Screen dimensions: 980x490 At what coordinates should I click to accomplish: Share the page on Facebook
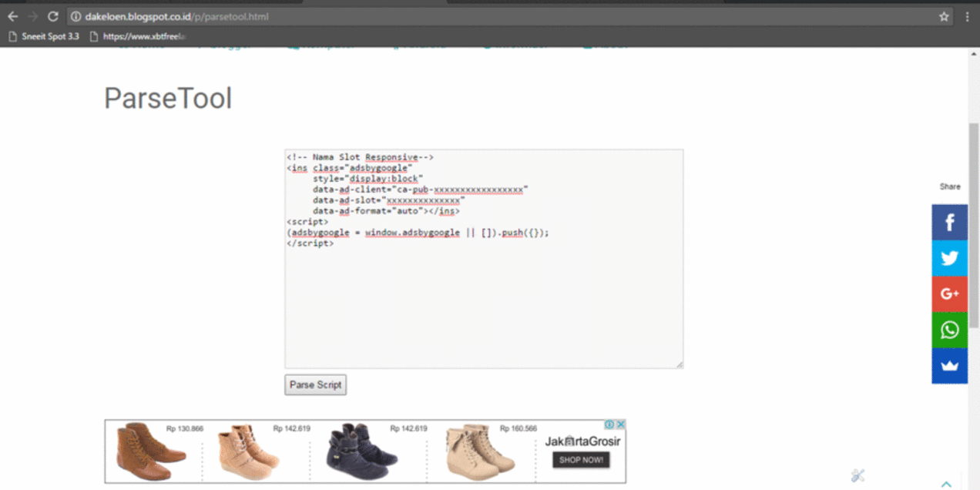(950, 222)
